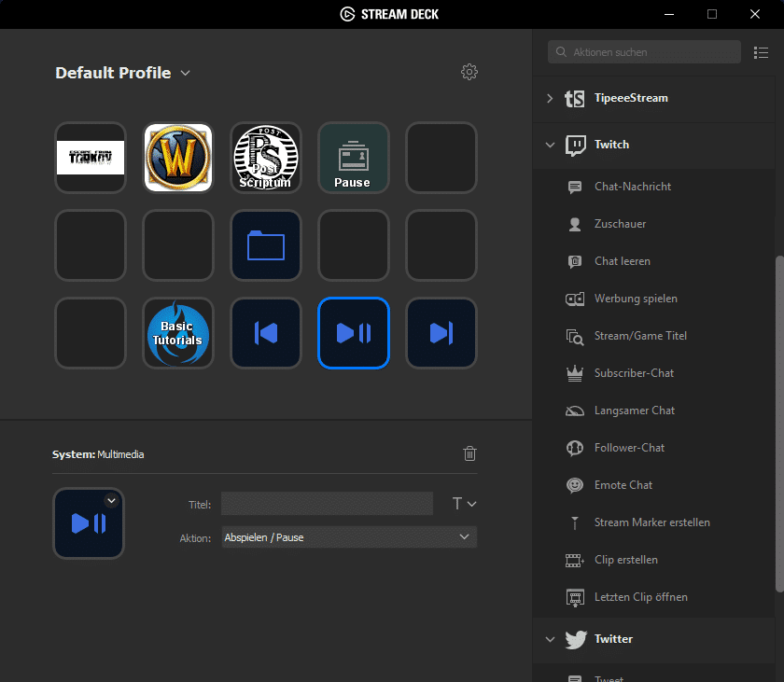Screen dimensions: 784x682
Task: Collapse the Twitch category
Action: [549, 145]
